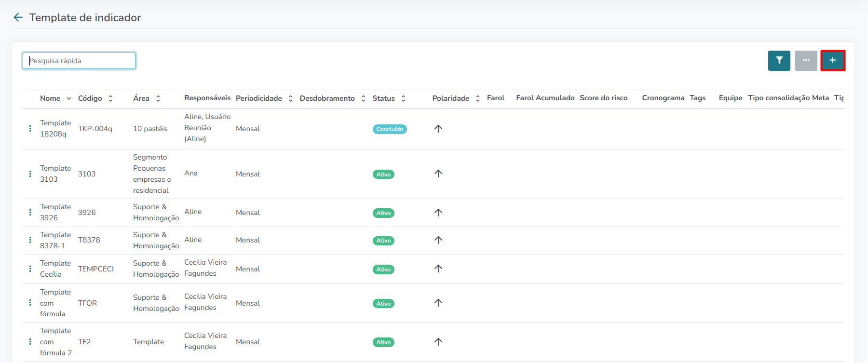
Task: Open row menu for Template com fórmula (TFOR)
Action: pos(30,303)
